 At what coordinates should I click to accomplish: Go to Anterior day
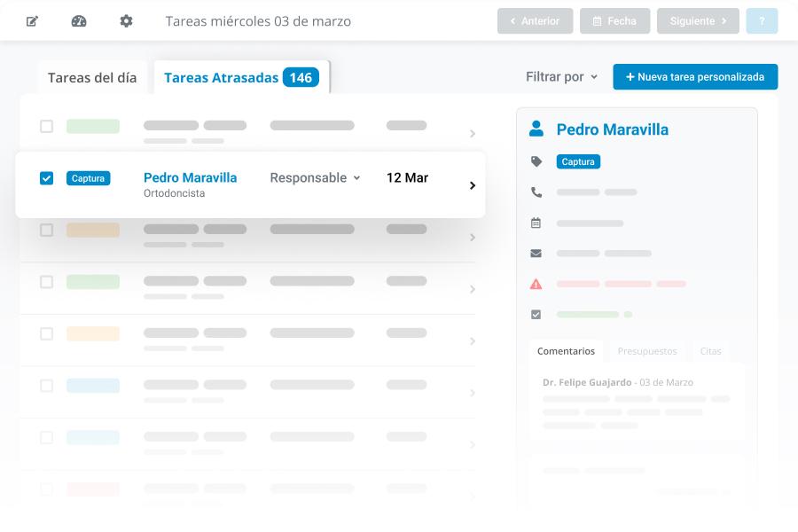click(x=535, y=21)
